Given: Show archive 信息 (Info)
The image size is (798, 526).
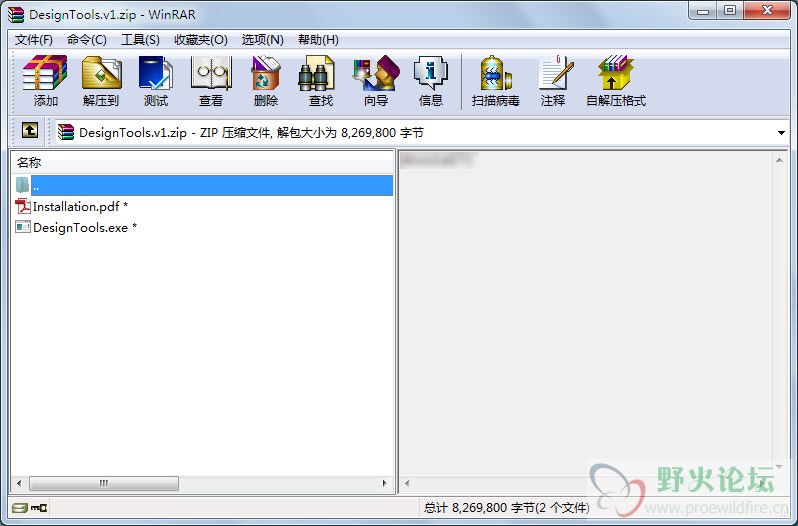Looking at the screenshot, I should 431,81.
